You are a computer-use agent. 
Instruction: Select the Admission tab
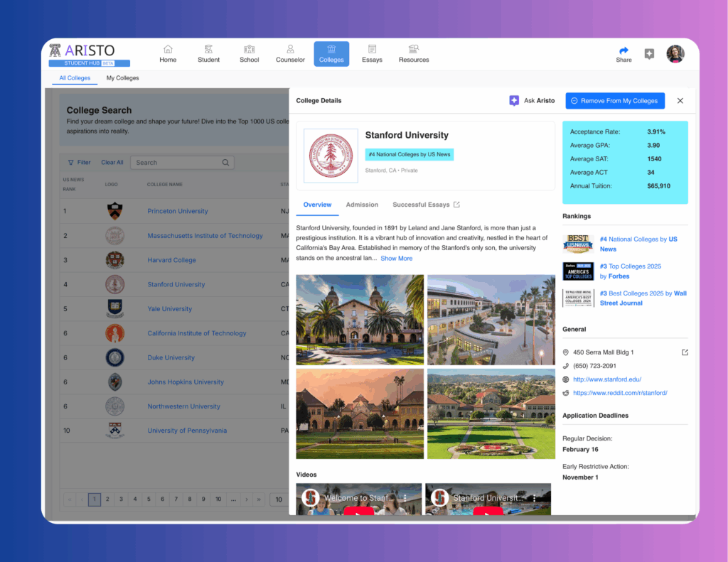tap(362, 205)
